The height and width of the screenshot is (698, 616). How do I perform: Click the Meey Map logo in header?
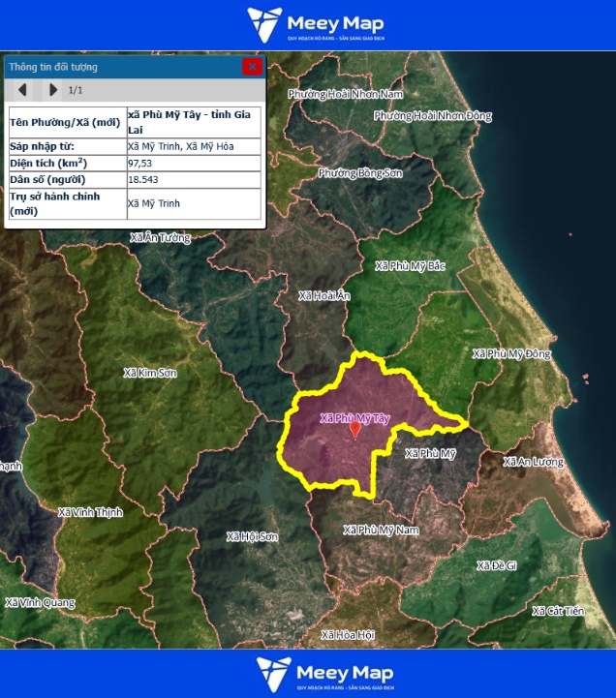tap(316, 24)
